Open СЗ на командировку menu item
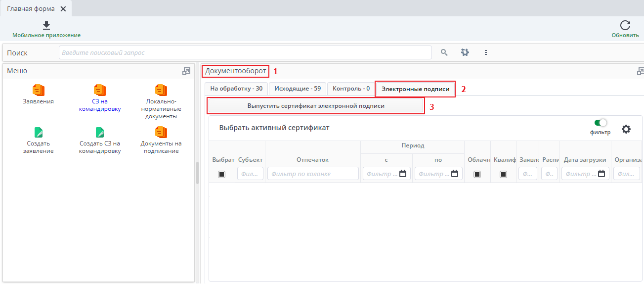 100,90
